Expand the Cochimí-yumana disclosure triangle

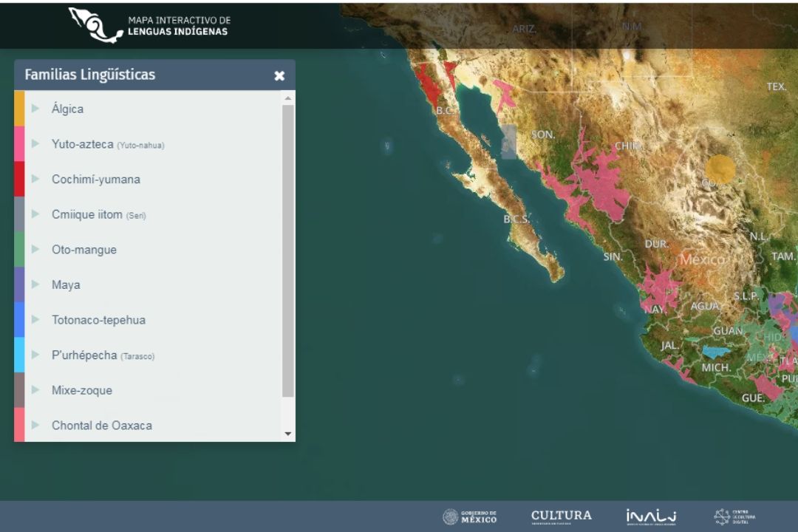(35, 179)
